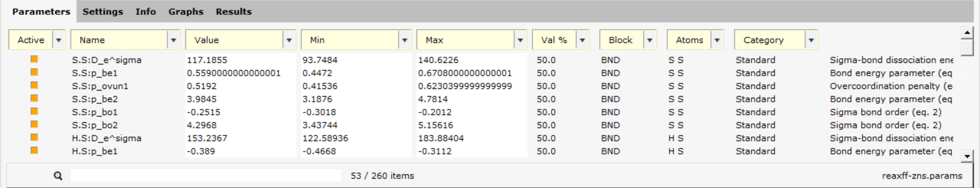Open the Settings tab
Viewport: 980px width, 188px height.
[103, 11]
